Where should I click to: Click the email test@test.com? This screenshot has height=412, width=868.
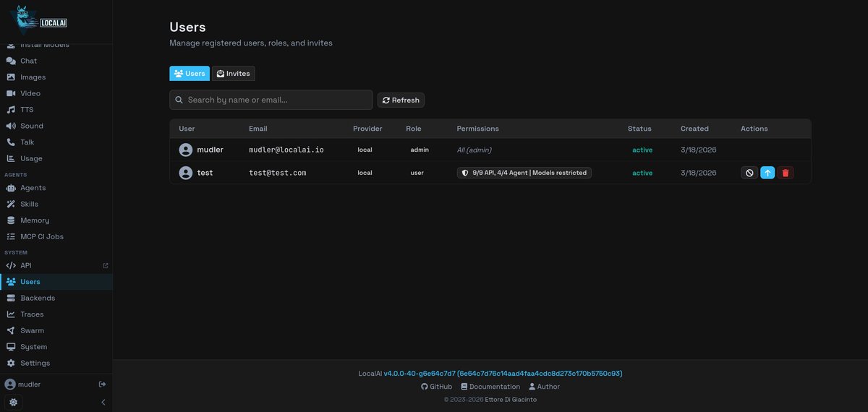278,173
